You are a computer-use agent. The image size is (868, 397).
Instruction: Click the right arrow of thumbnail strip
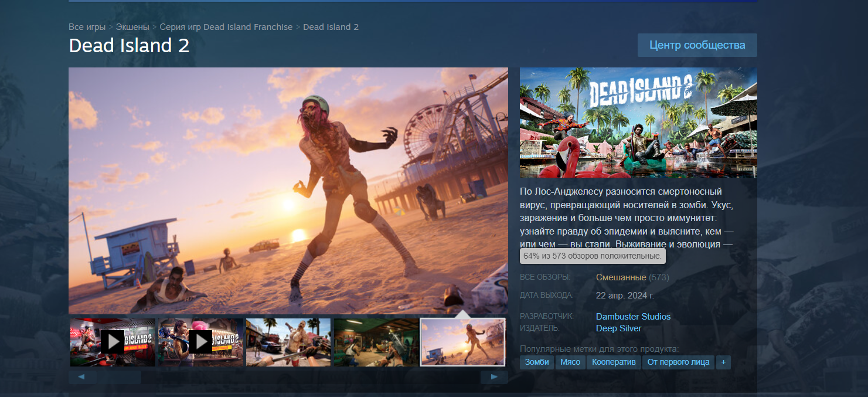[x=494, y=377]
